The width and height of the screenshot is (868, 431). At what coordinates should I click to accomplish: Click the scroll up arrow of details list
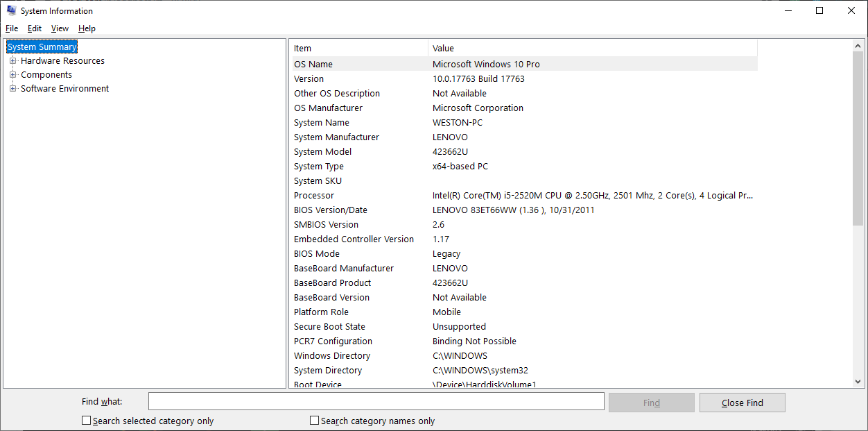858,45
